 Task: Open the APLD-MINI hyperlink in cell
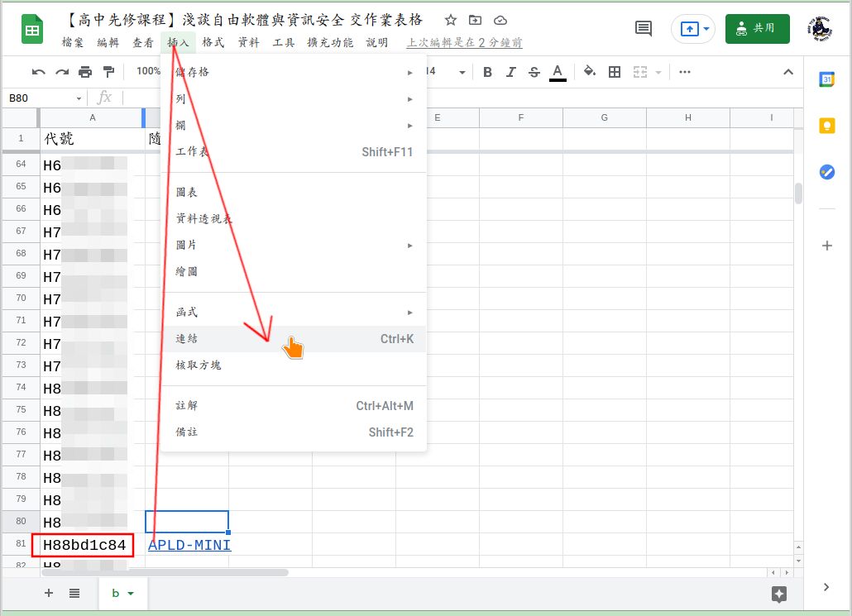click(x=189, y=545)
